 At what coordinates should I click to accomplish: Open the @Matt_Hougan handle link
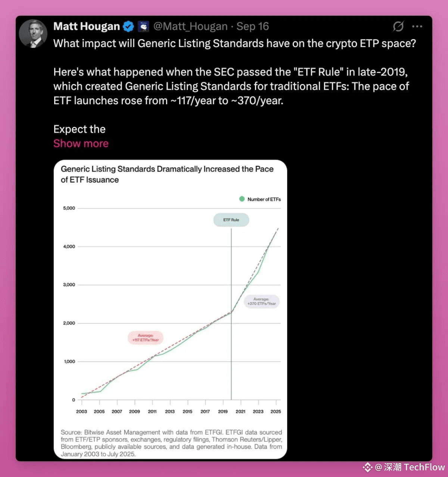coord(190,27)
